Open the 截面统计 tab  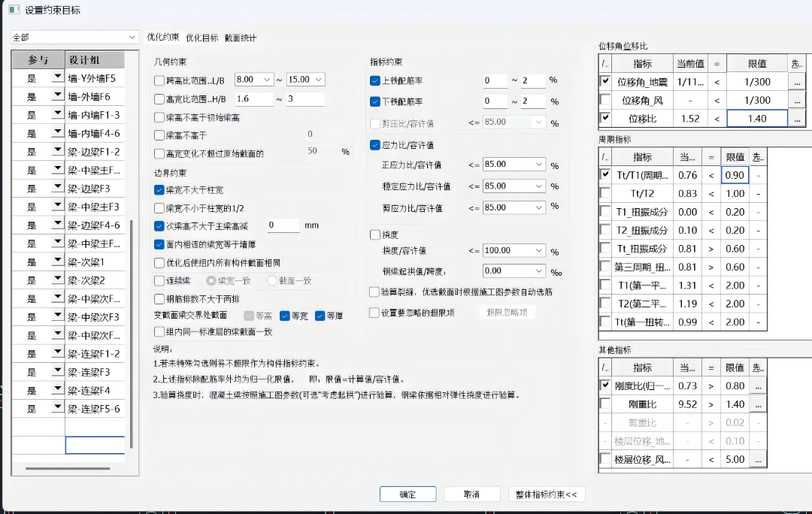click(x=241, y=38)
